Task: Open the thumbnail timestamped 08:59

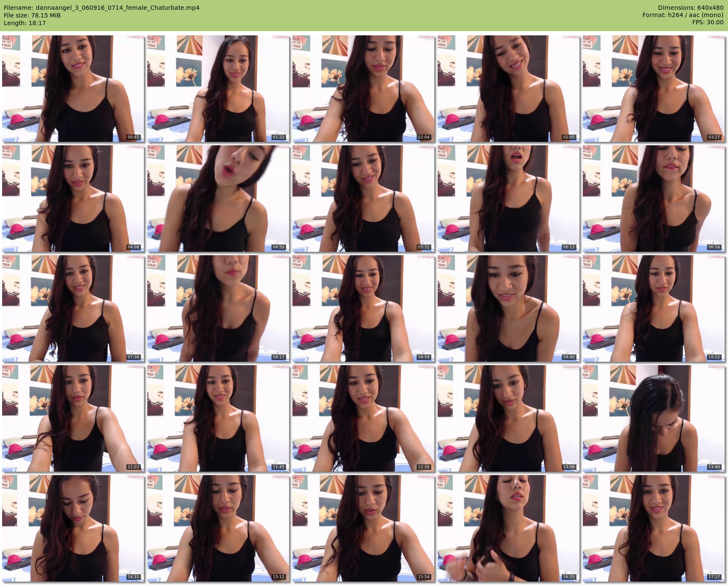Action: [363, 308]
